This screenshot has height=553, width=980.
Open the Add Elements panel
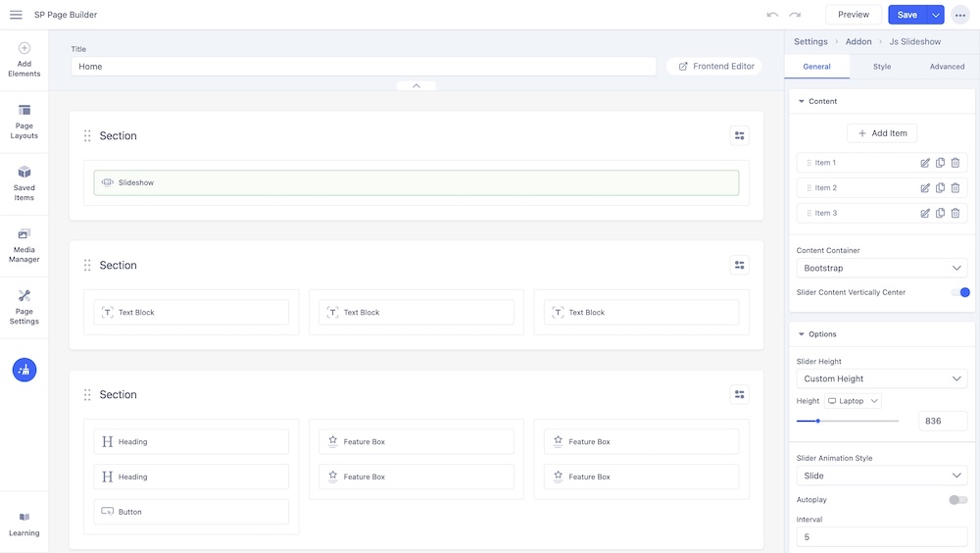(24, 59)
